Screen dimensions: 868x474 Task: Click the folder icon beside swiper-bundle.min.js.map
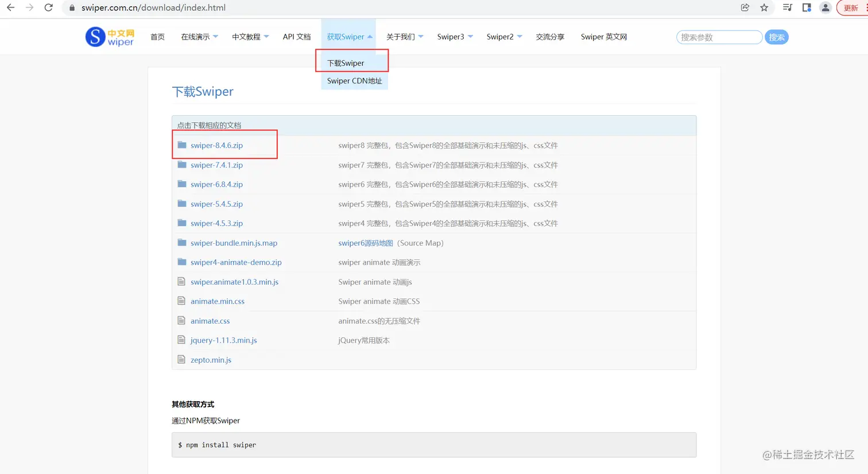[182, 242]
